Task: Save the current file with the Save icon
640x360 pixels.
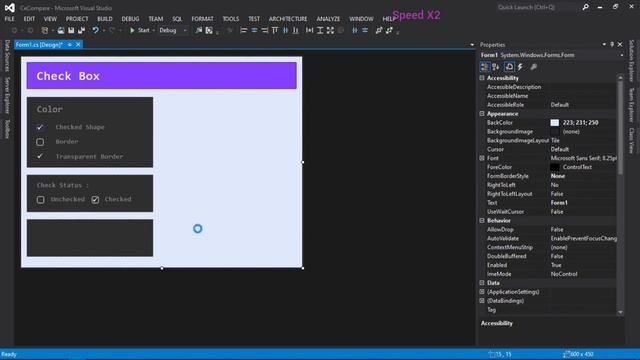Action: (x=71, y=30)
